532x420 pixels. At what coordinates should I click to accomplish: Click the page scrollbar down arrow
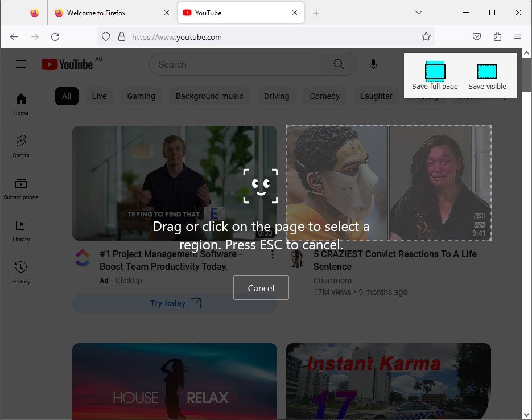click(526, 415)
